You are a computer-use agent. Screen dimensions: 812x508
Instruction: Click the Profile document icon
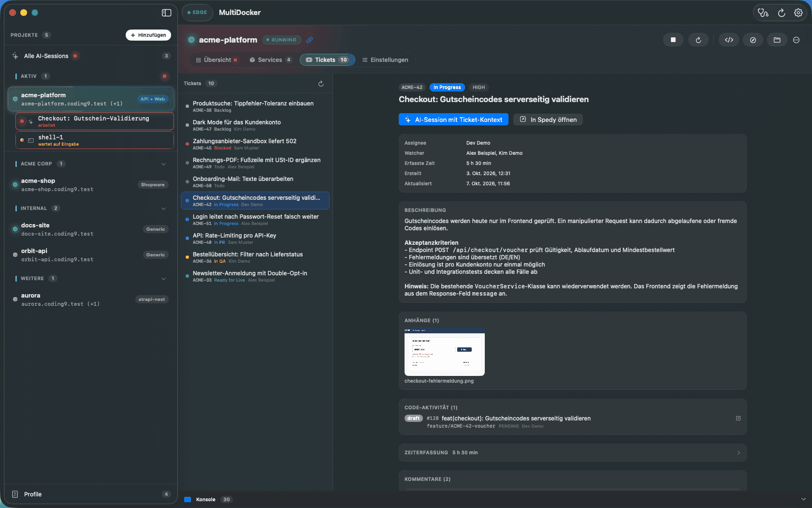[x=15, y=494]
